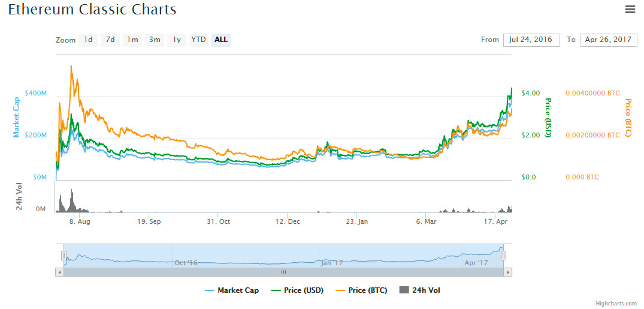Grab the navigator right range handle

(x=503, y=256)
